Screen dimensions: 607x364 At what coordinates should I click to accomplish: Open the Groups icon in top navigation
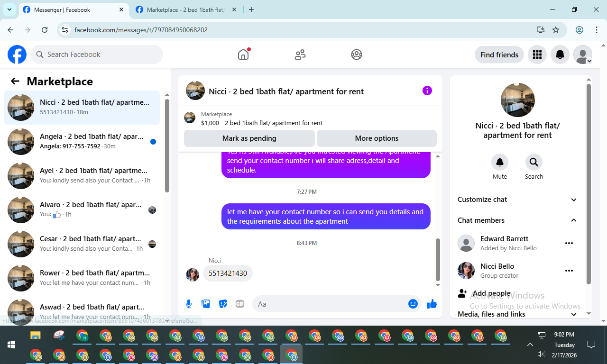[357, 55]
